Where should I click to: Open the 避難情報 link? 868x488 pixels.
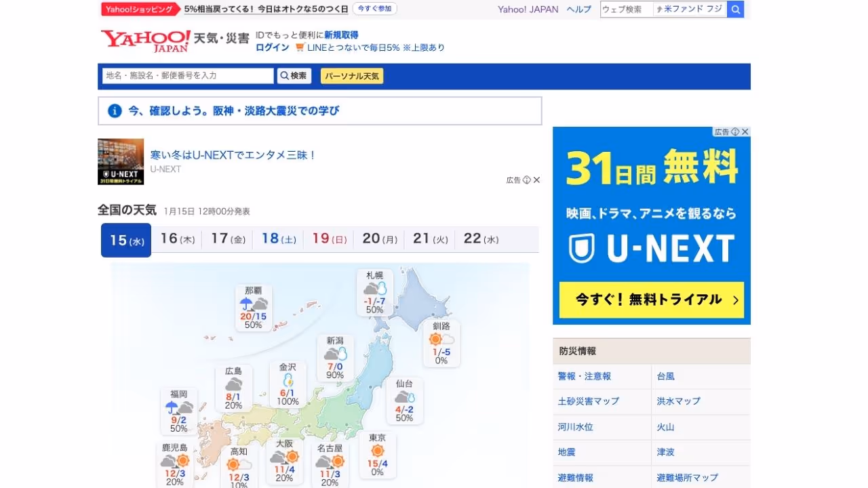tap(576, 478)
